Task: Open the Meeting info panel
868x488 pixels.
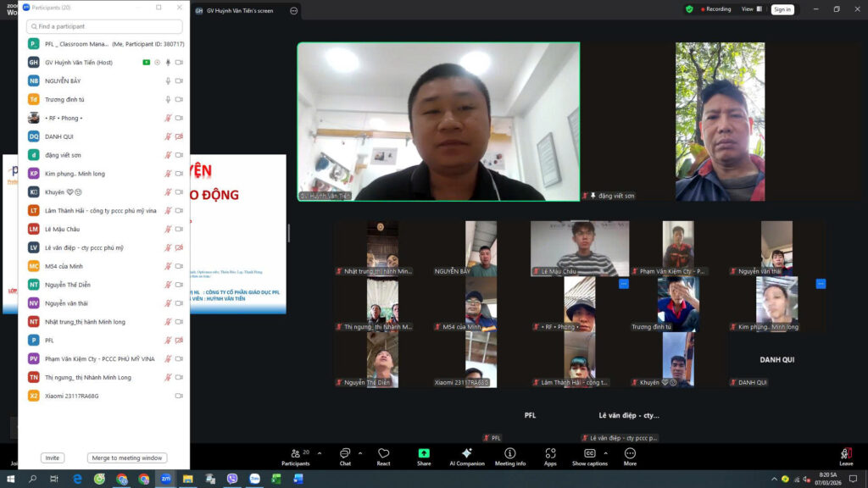Action: [509, 454]
